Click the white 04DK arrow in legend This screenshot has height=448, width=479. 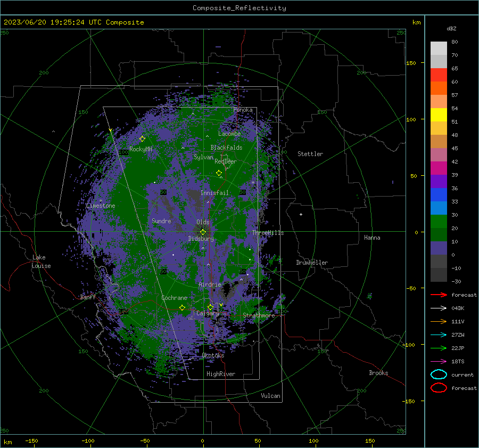(x=439, y=308)
